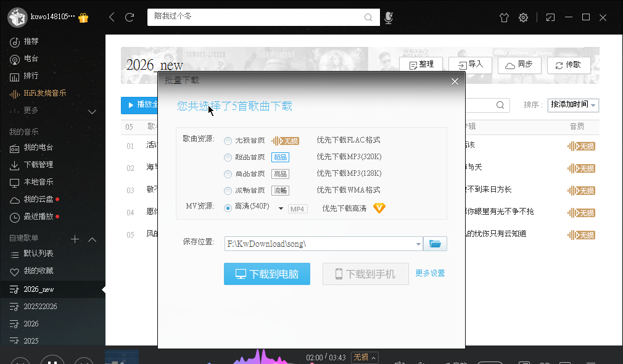Viewport: 623px width, 364px height.
Task: Click the blue 超品 badge in dialog
Action: pyautogui.click(x=280, y=157)
